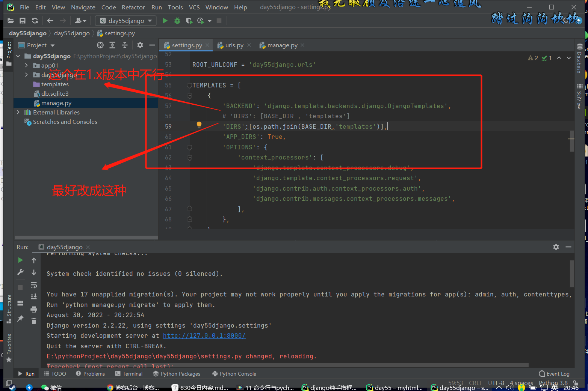Expand the app01 folder
This screenshot has height=391, width=588.
coord(26,65)
